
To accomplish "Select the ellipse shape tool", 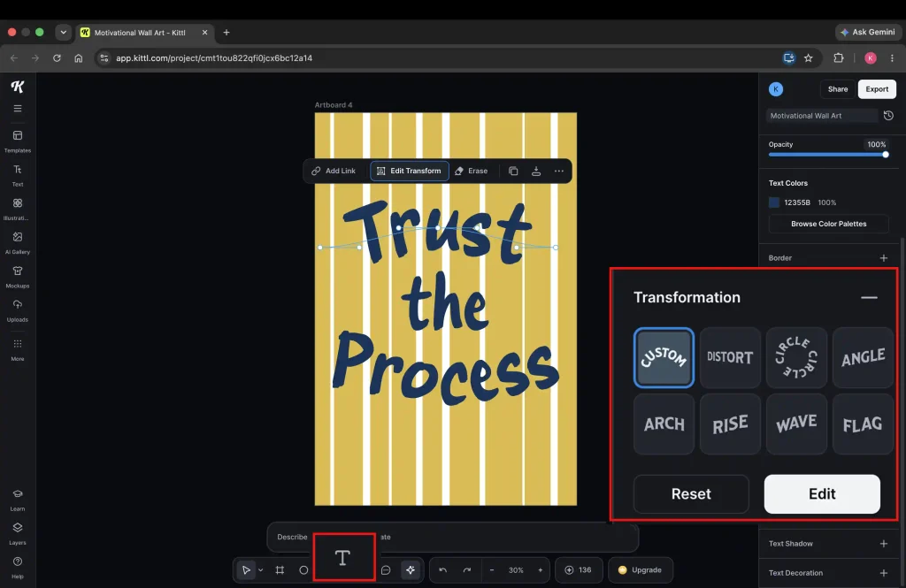I will [x=303, y=570].
